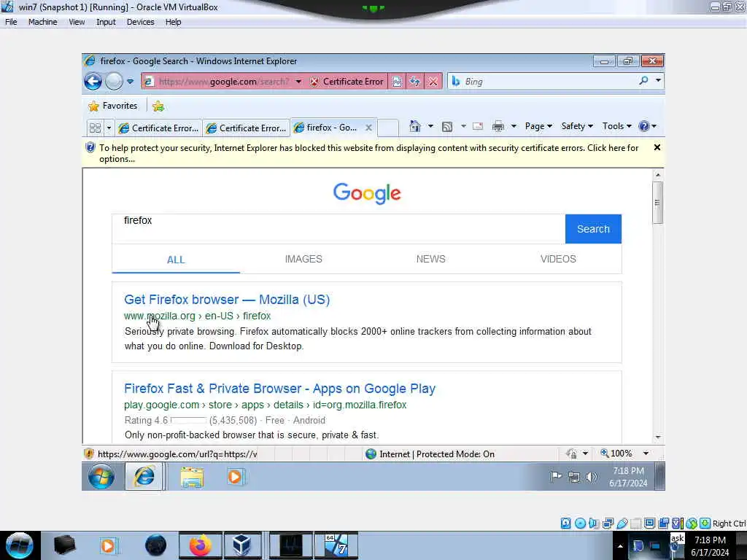Open the Tools menu
Viewport: 747px width, 560px height.
616,126
